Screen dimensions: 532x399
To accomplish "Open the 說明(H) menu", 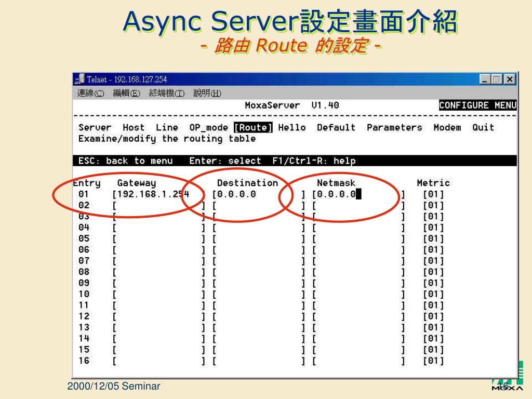I will click(207, 93).
